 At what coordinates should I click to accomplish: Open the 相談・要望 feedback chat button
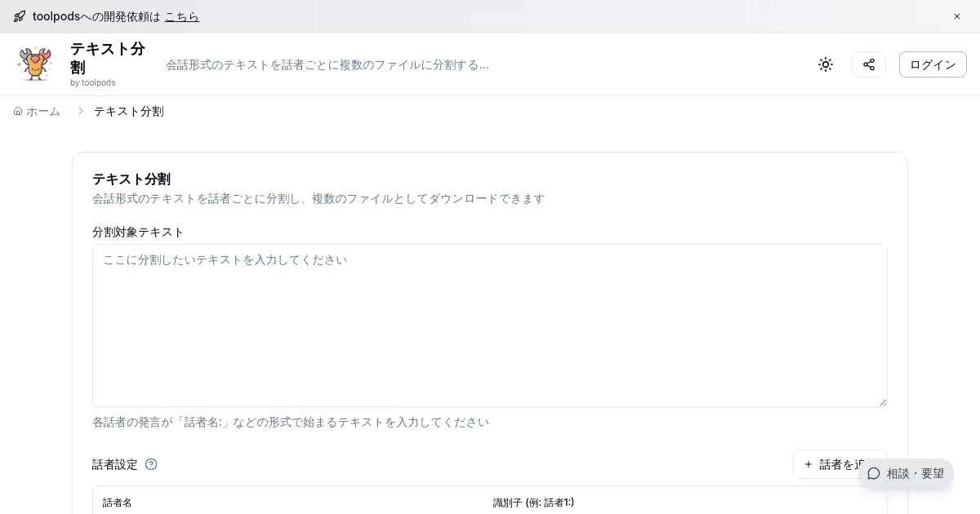click(906, 473)
